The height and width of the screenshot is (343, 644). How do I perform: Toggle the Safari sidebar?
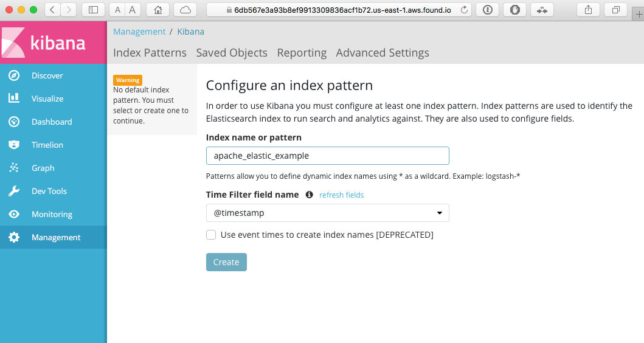93,10
